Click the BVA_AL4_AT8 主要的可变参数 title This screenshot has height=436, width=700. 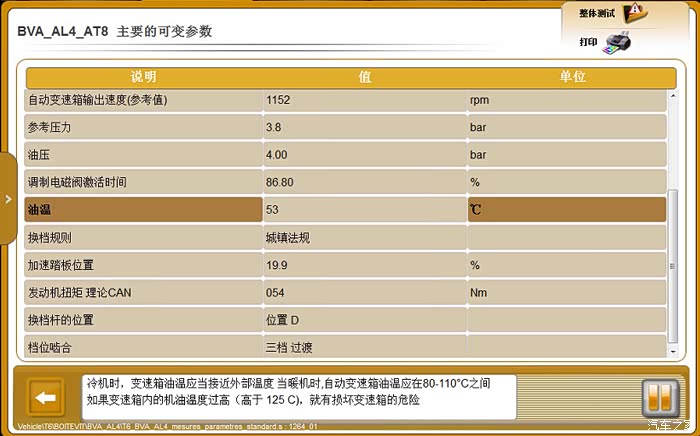[x=114, y=32]
